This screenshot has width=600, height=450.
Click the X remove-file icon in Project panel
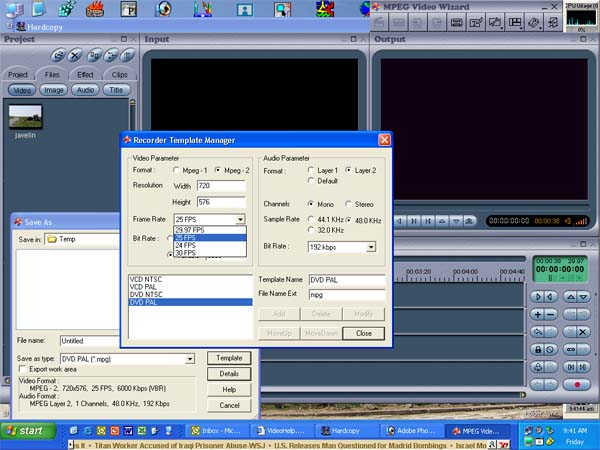pyautogui.click(x=75, y=56)
